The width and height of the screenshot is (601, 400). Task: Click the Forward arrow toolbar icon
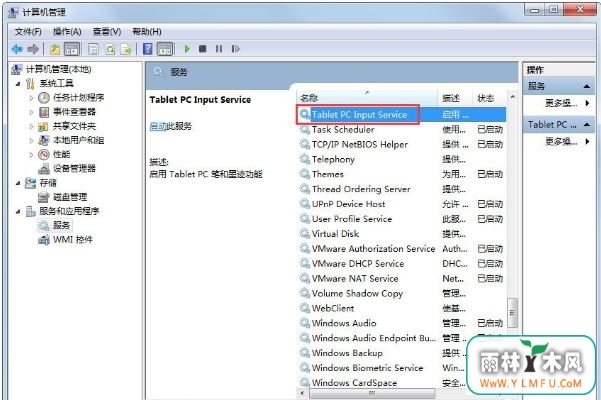(33, 49)
